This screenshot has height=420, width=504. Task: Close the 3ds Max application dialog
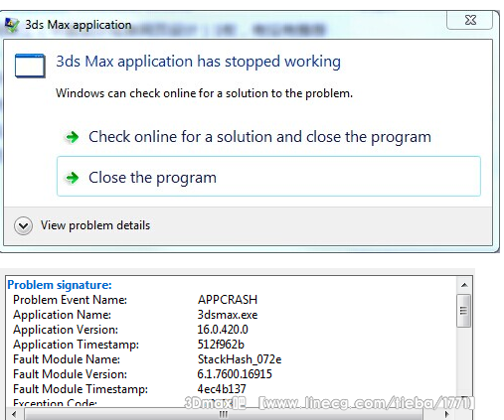pyautogui.click(x=470, y=20)
